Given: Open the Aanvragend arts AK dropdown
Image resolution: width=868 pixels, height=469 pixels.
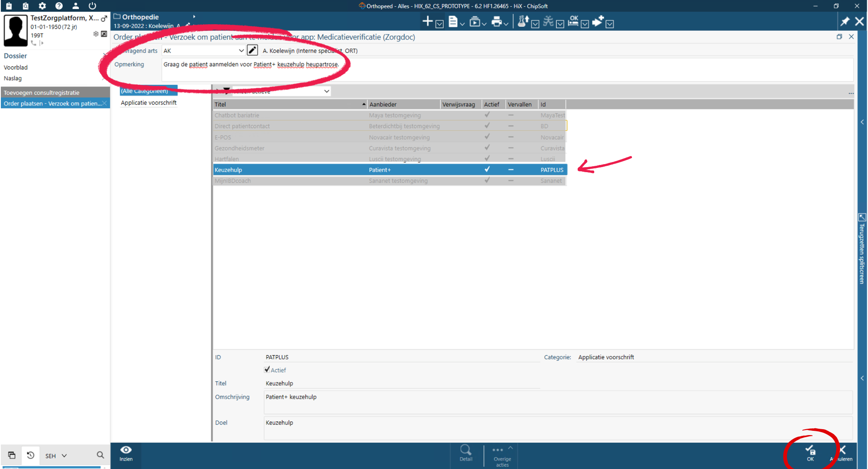Looking at the screenshot, I should [x=241, y=50].
